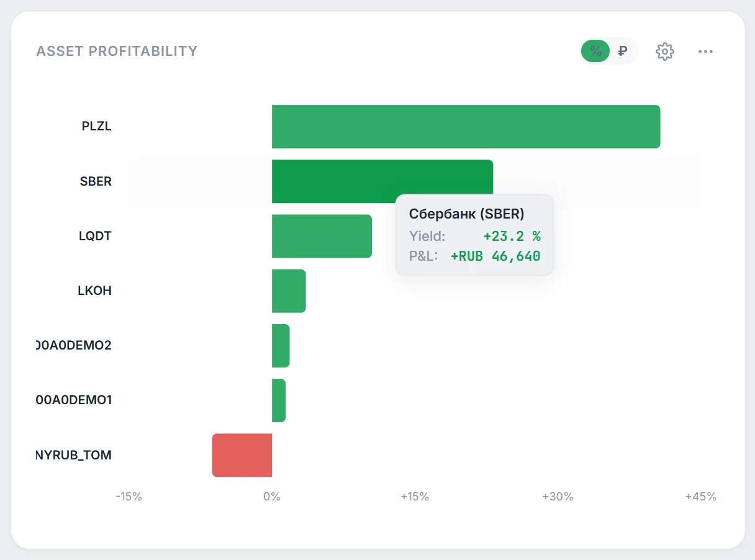Viewport: 755px width, 560px height.
Task: Click the LKOH asset label
Action: 94,291
